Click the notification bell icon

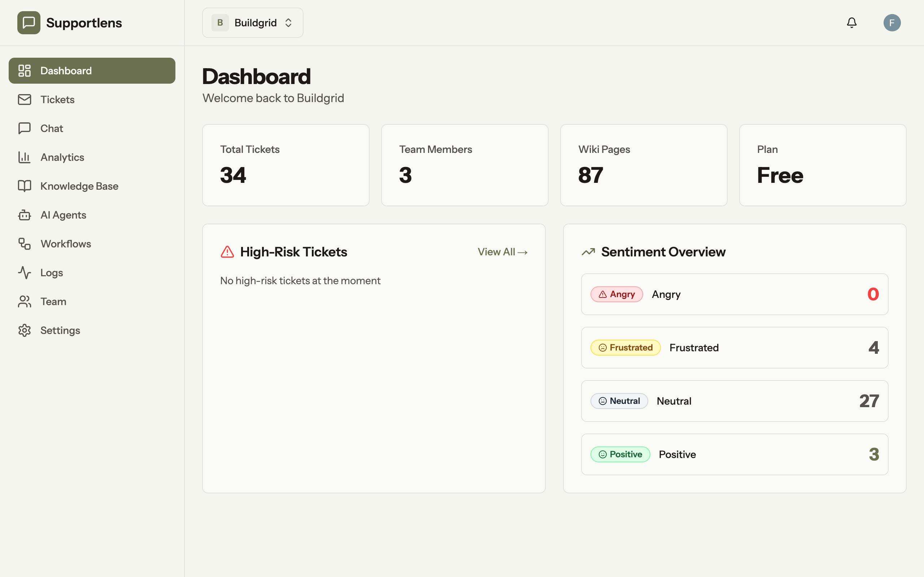click(851, 23)
